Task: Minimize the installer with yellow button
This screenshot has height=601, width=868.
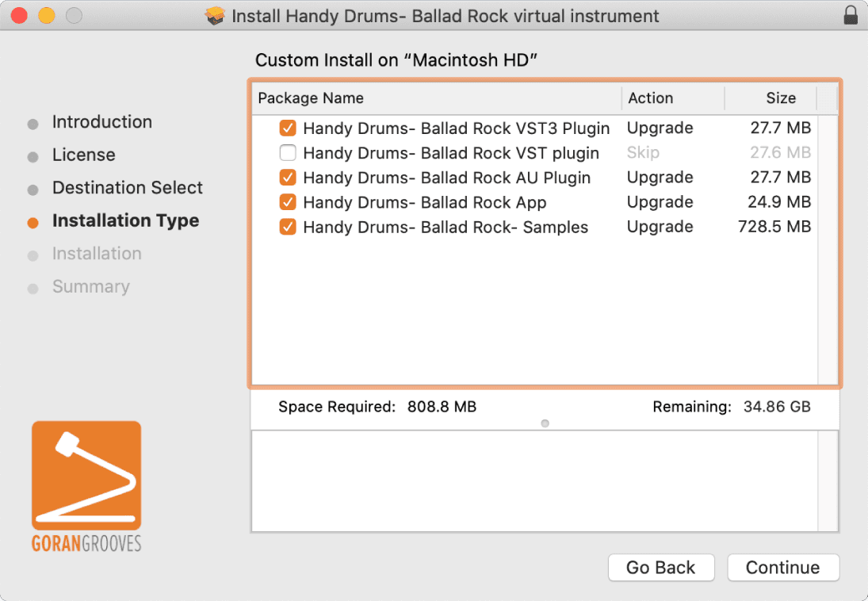Action: 47,16
